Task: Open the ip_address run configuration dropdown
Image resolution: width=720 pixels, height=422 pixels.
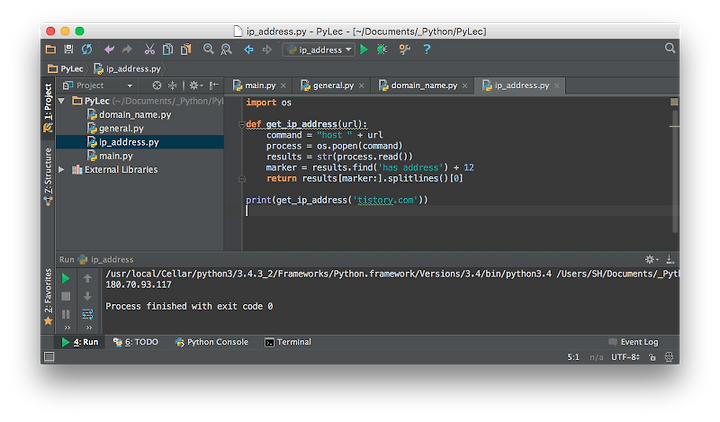Action: pos(319,50)
